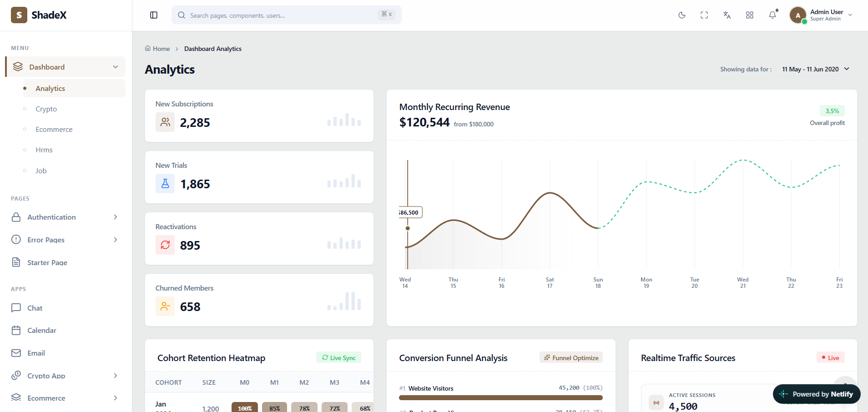The height and width of the screenshot is (412, 868).
Task: Switch to dark mode moon icon
Action: [x=682, y=15]
